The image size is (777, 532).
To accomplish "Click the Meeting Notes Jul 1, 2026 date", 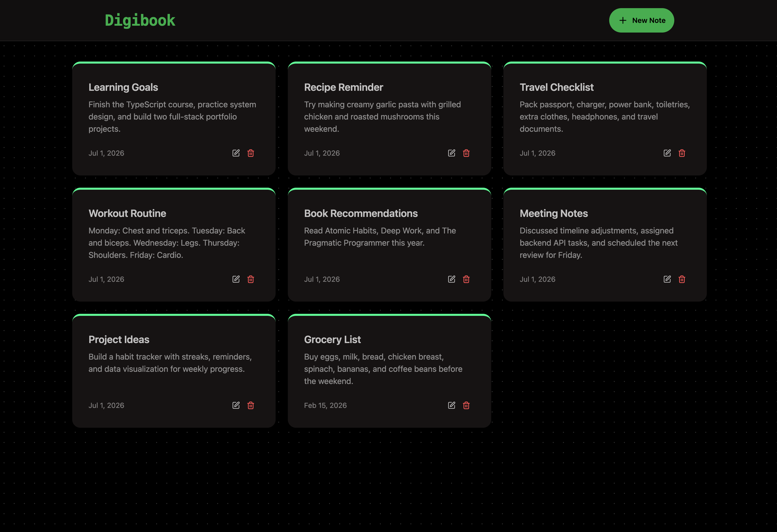I will click(537, 279).
